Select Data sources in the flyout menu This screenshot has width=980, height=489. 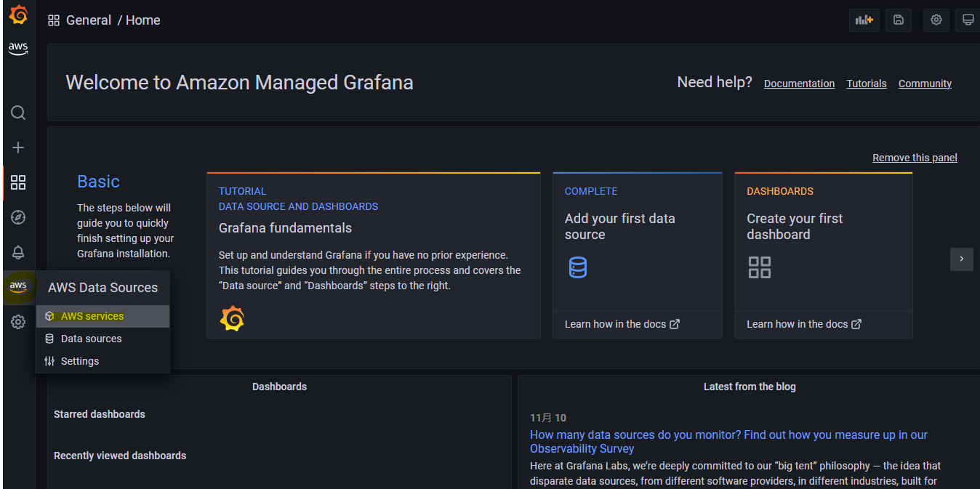(103, 339)
